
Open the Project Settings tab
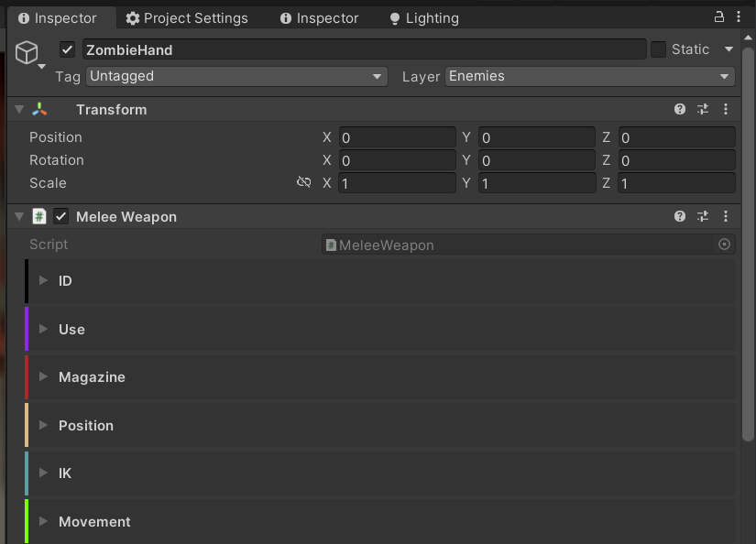click(187, 18)
